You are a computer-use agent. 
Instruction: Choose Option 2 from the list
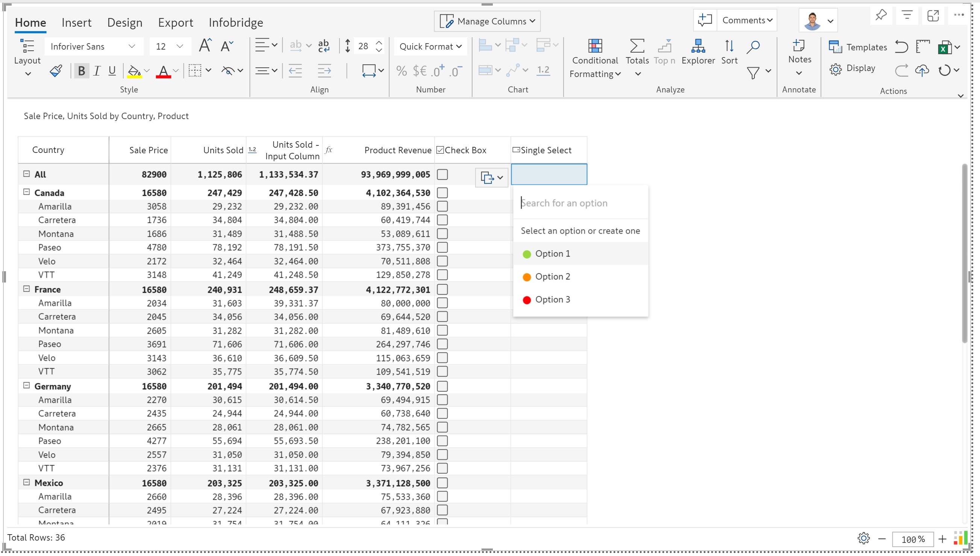pos(552,276)
